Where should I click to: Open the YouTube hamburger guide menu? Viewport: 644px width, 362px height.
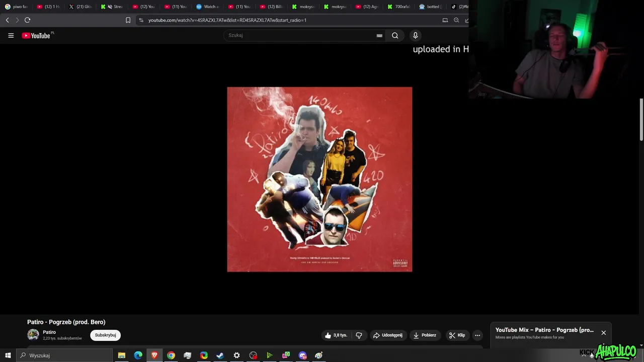(11, 36)
